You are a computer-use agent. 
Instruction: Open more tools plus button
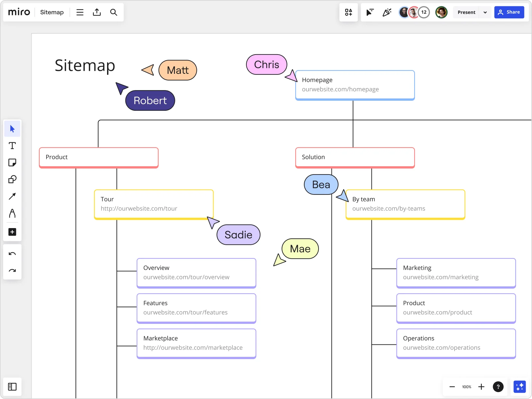coord(12,232)
